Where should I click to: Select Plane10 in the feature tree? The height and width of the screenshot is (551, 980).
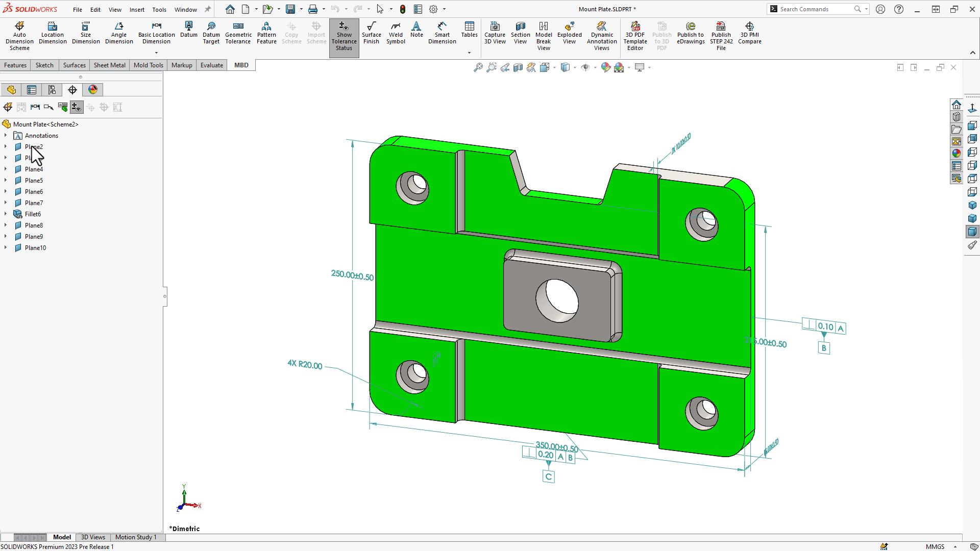click(36, 247)
